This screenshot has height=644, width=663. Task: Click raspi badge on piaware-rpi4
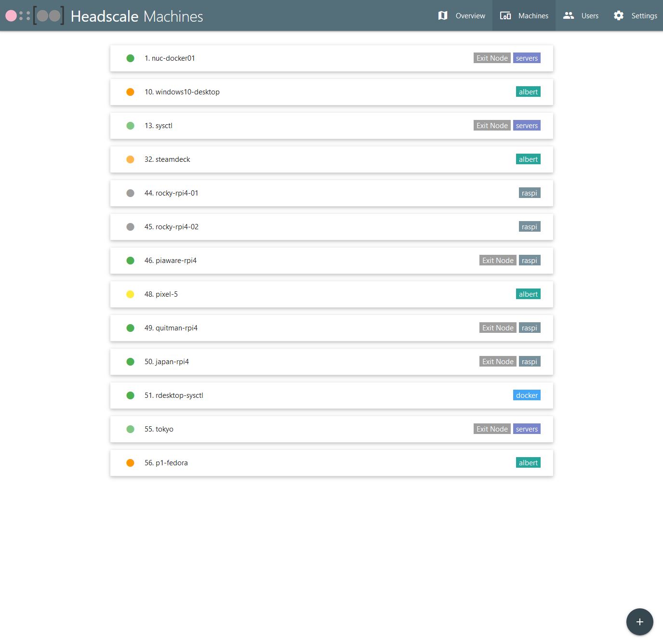click(530, 261)
